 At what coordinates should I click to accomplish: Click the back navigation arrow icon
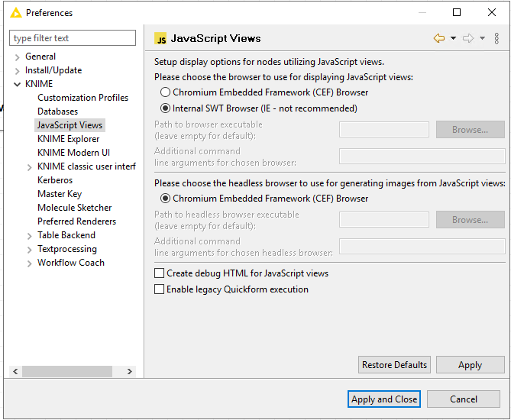[439, 38]
